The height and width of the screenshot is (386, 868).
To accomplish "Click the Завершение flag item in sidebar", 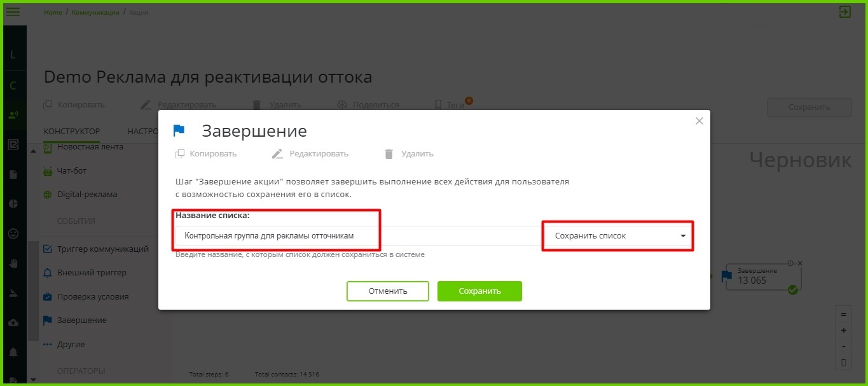I will [x=75, y=321].
